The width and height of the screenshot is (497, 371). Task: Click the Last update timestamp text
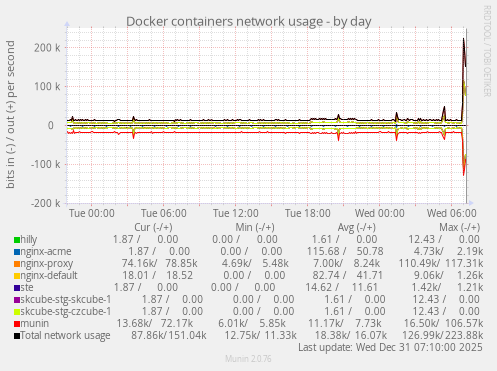pos(390,347)
